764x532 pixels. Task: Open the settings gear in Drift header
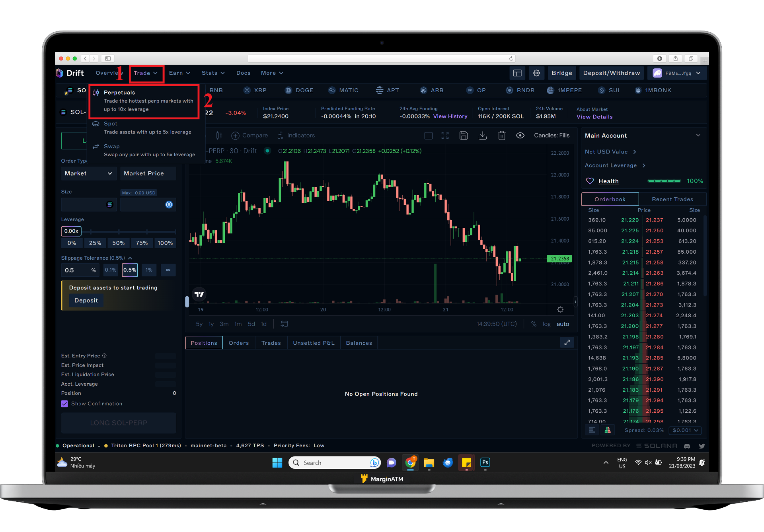pyautogui.click(x=536, y=73)
